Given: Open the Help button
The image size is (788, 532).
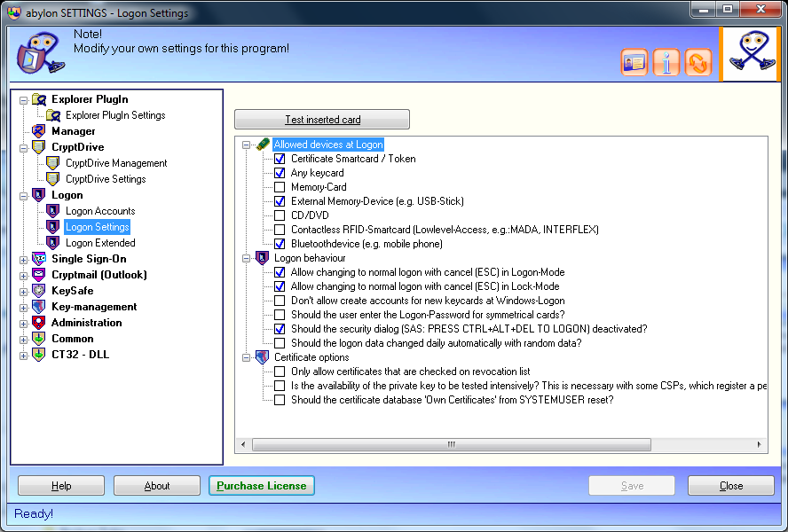Looking at the screenshot, I should point(61,486).
